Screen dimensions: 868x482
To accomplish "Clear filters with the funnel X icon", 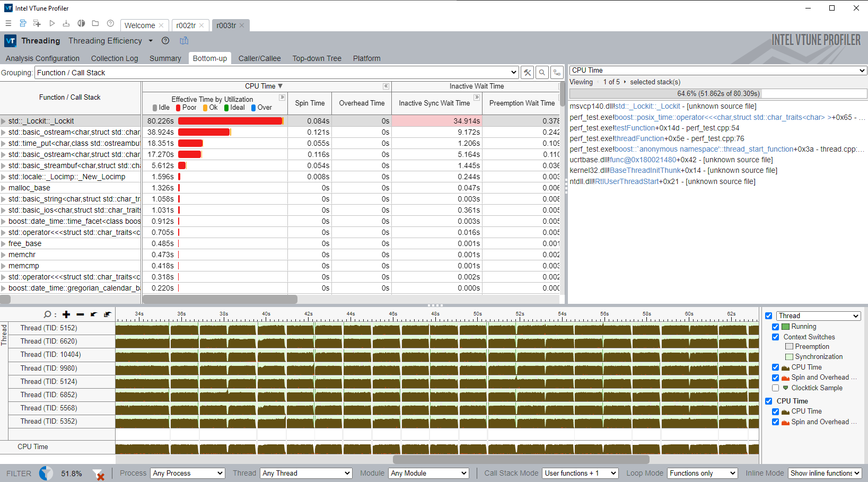I will [x=98, y=474].
